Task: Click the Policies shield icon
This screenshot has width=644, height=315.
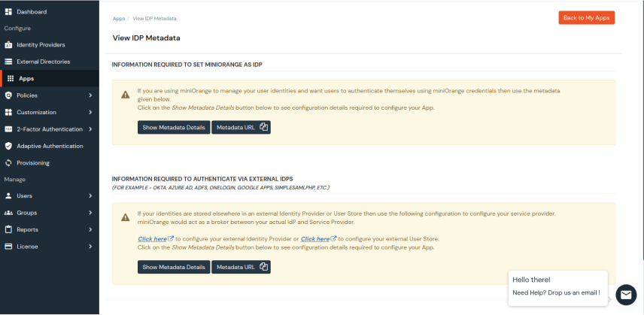Action: click(x=8, y=95)
